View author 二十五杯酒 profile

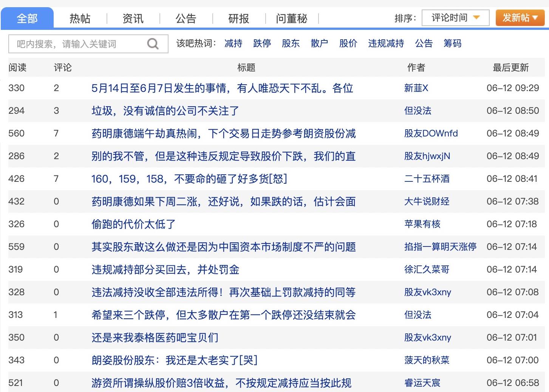[x=427, y=179]
